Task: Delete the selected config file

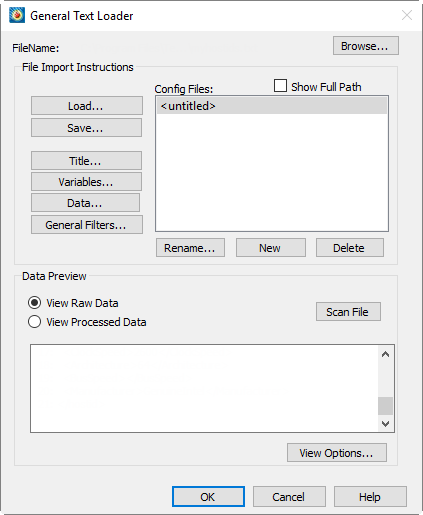Action: click(350, 248)
